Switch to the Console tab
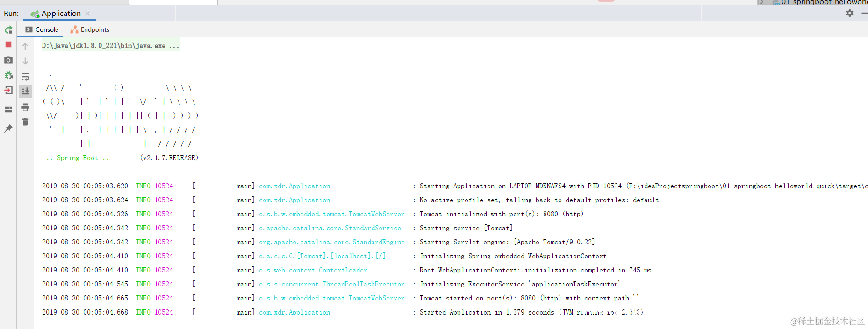Viewport: 868px width, 329px height. [x=42, y=29]
